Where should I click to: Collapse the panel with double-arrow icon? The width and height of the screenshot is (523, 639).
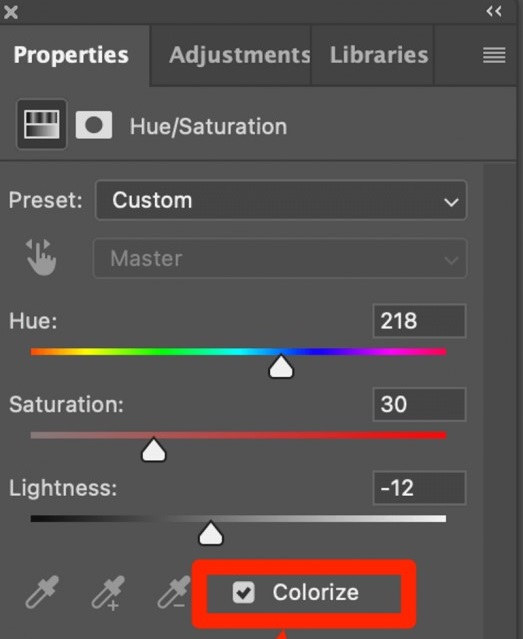pyautogui.click(x=494, y=11)
